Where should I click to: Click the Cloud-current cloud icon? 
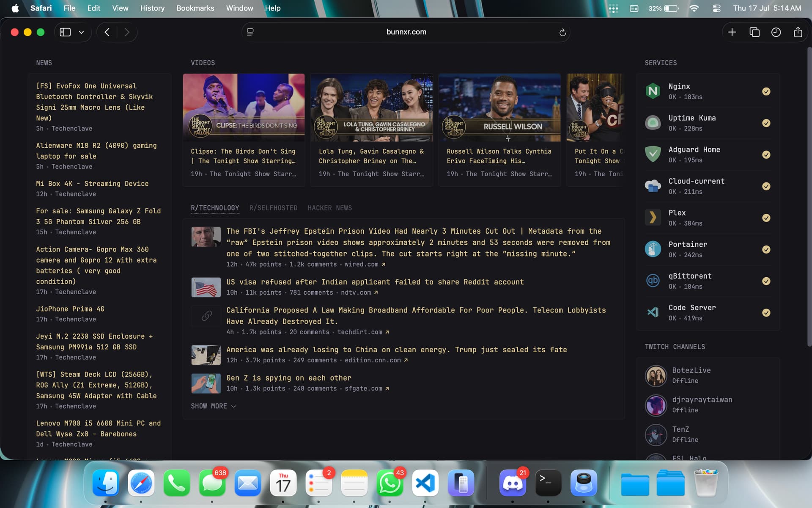pos(653,186)
